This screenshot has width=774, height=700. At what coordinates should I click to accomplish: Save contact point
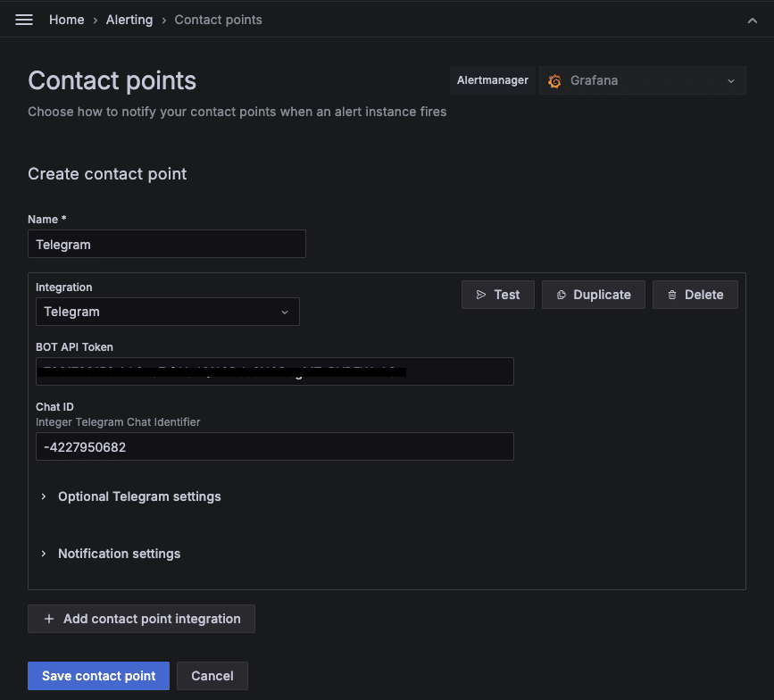pyautogui.click(x=98, y=676)
